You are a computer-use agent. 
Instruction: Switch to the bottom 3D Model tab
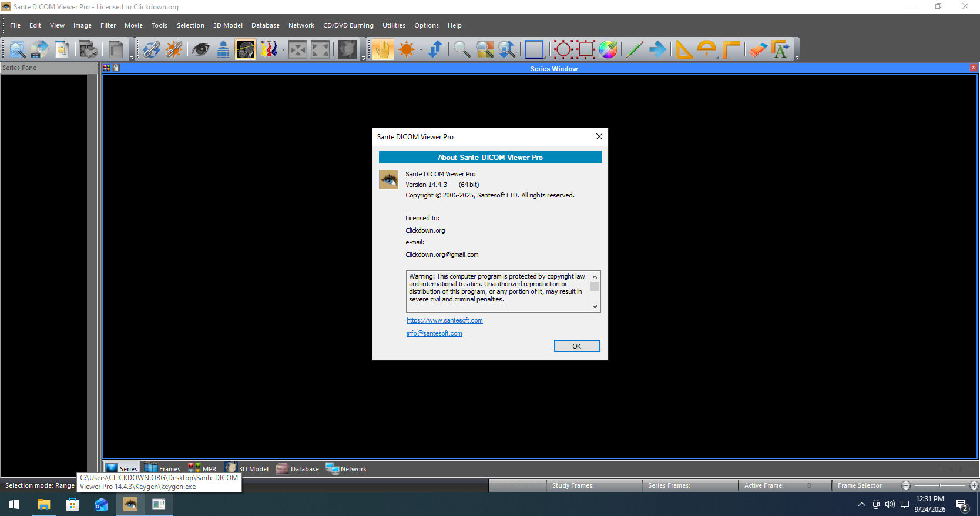247,468
